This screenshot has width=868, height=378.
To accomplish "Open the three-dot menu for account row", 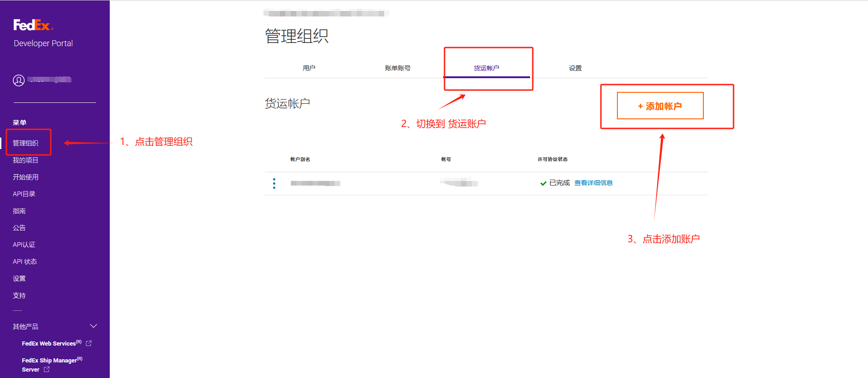I will click(274, 183).
